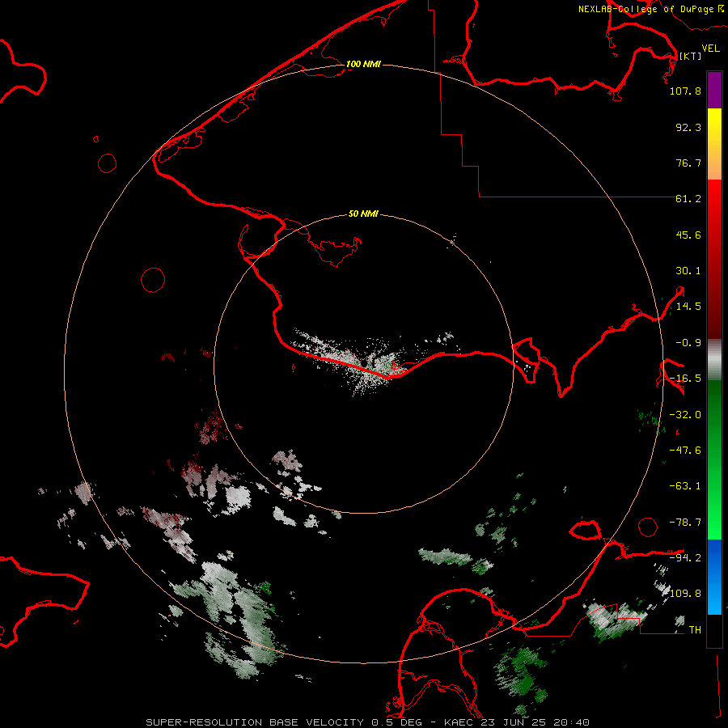
Task: Select the 14.5 scale value
Action: [688, 307]
